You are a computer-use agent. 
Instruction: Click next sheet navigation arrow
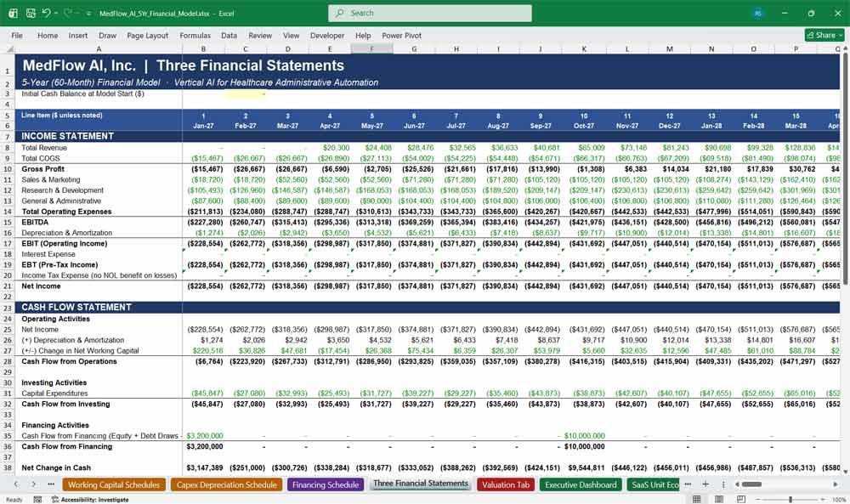(34, 484)
